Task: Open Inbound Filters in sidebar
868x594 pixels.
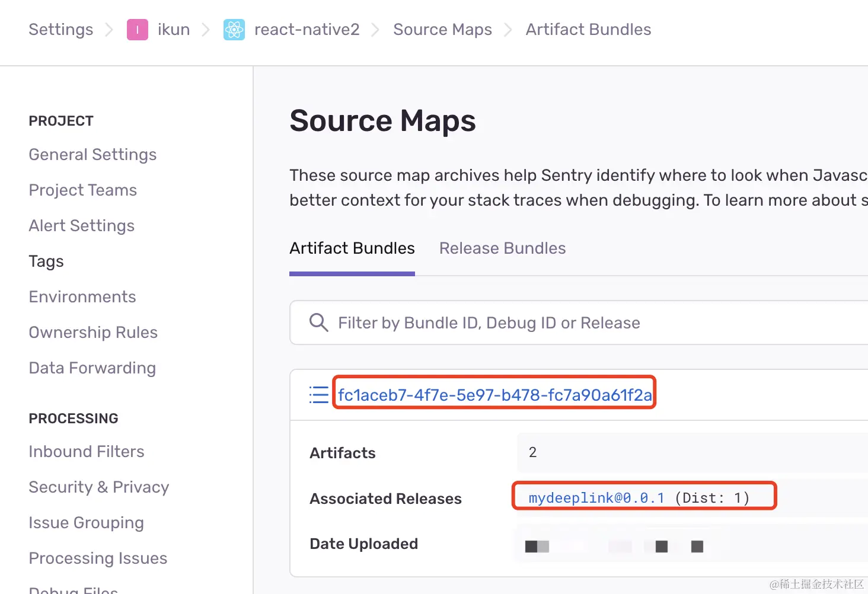Action: click(87, 452)
